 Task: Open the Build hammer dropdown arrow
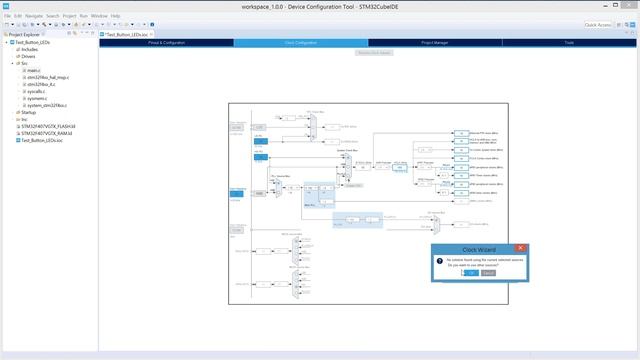click(x=50, y=25)
